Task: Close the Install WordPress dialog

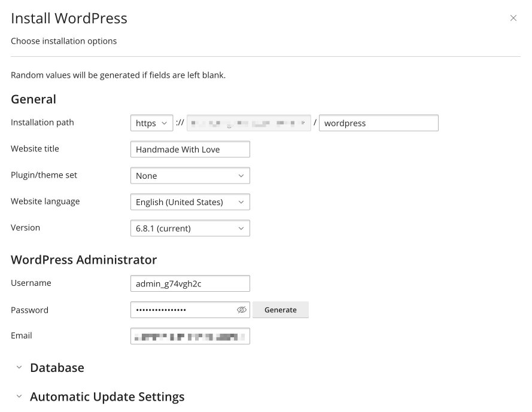Action: point(513,18)
